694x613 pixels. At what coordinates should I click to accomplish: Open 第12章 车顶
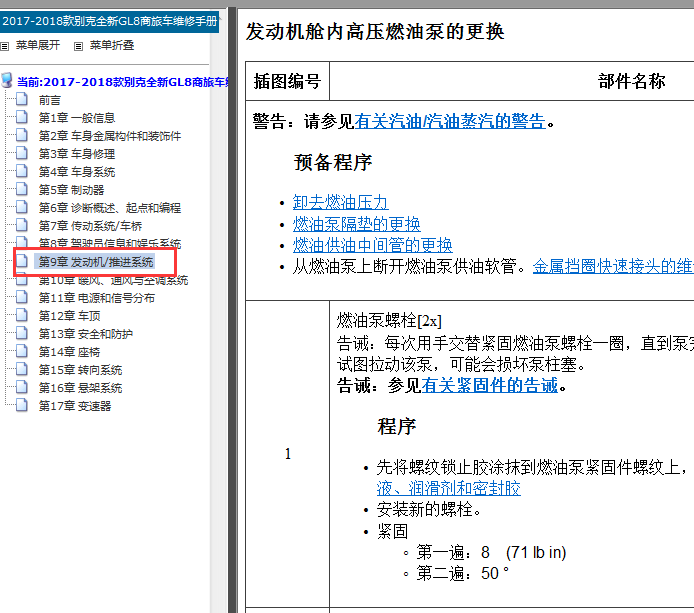click(69, 316)
